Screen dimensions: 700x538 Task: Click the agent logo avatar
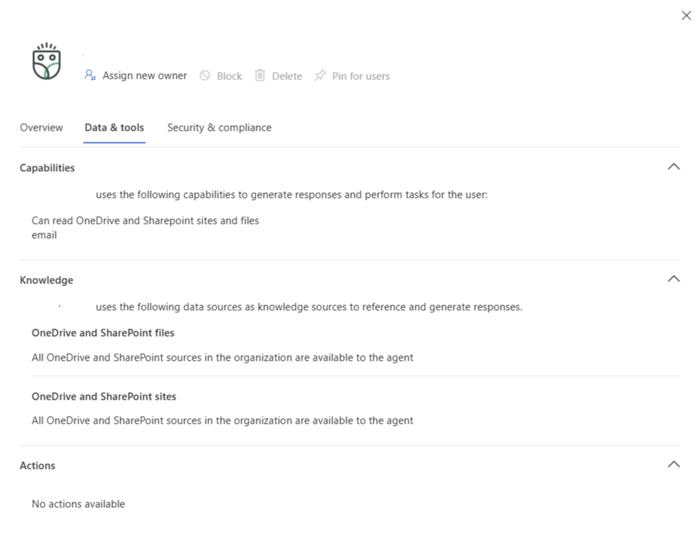46,62
